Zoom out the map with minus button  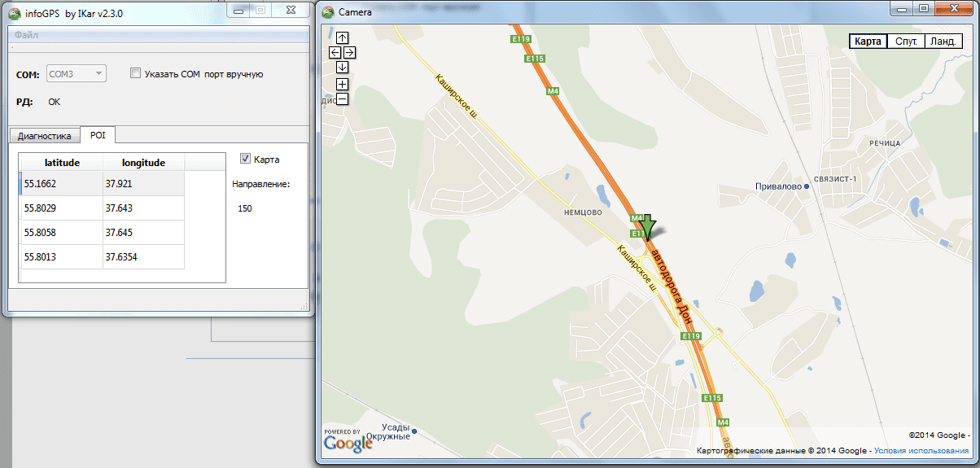point(343,99)
